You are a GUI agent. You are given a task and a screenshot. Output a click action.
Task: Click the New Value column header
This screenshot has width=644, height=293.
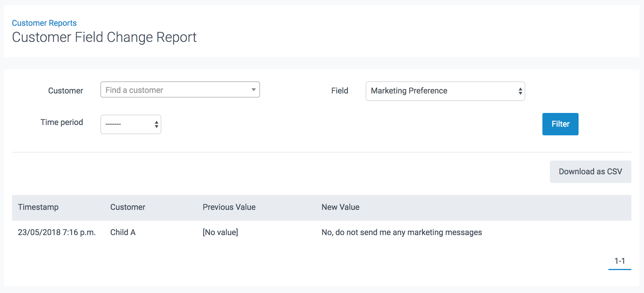click(340, 207)
